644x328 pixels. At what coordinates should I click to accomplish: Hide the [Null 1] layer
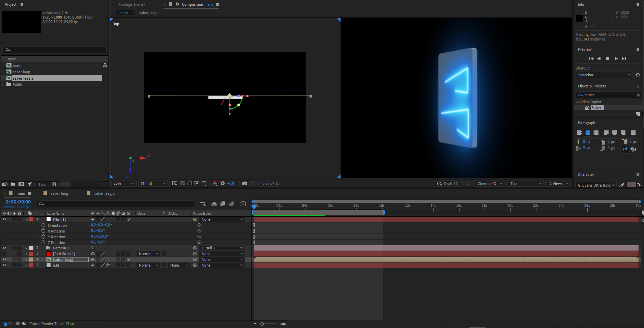pos(4,219)
